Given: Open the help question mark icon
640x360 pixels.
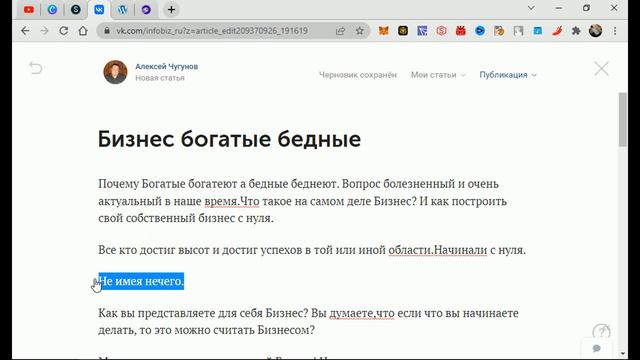Looking at the screenshot, I should point(601,332).
